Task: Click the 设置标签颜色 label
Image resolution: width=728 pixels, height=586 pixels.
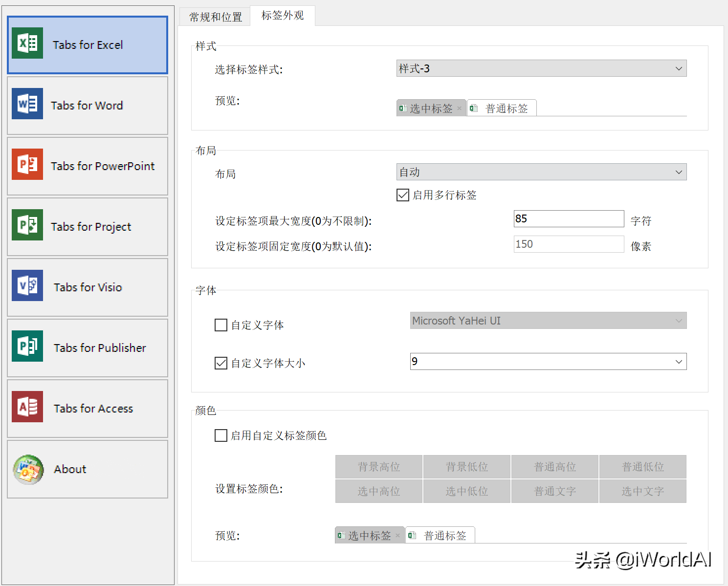Action: 249,489
